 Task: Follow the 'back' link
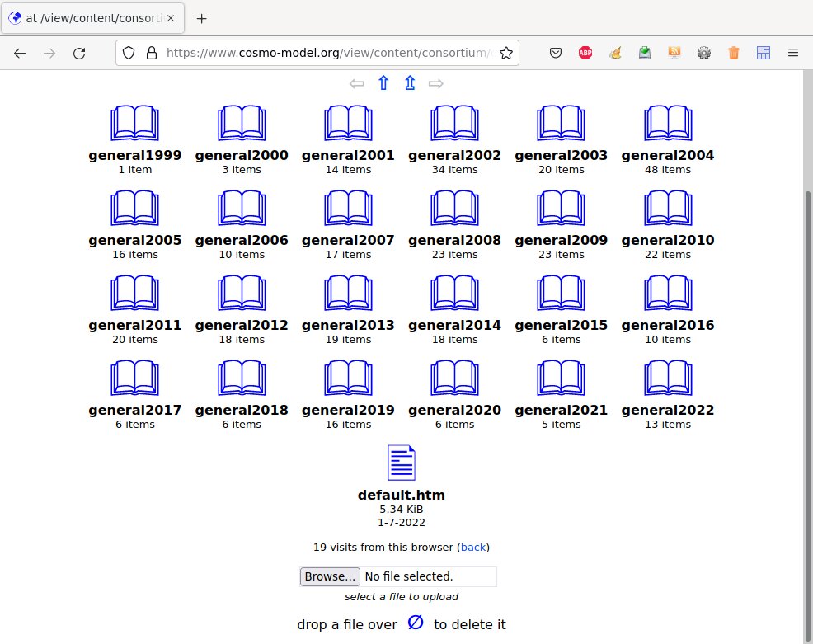pos(473,547)
